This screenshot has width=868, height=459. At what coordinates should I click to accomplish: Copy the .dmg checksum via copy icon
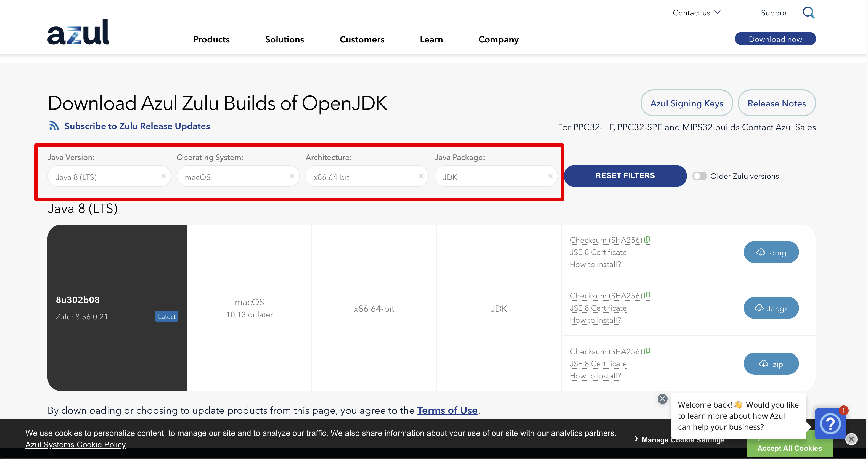click(647, 240)
